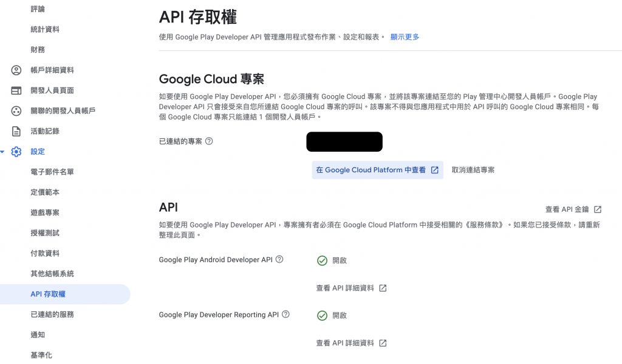
Task: Open 已連結的服務 settings
Action: tap(52, 314)
